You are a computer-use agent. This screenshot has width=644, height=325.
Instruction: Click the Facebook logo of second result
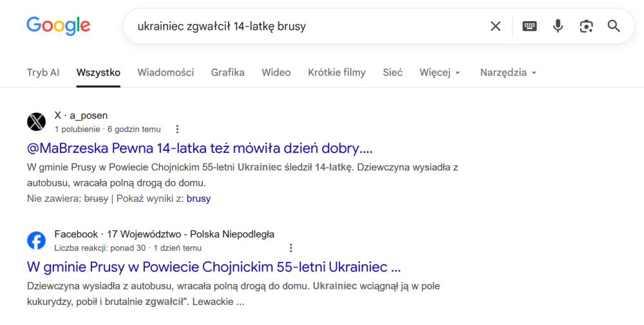pos(36,241)
